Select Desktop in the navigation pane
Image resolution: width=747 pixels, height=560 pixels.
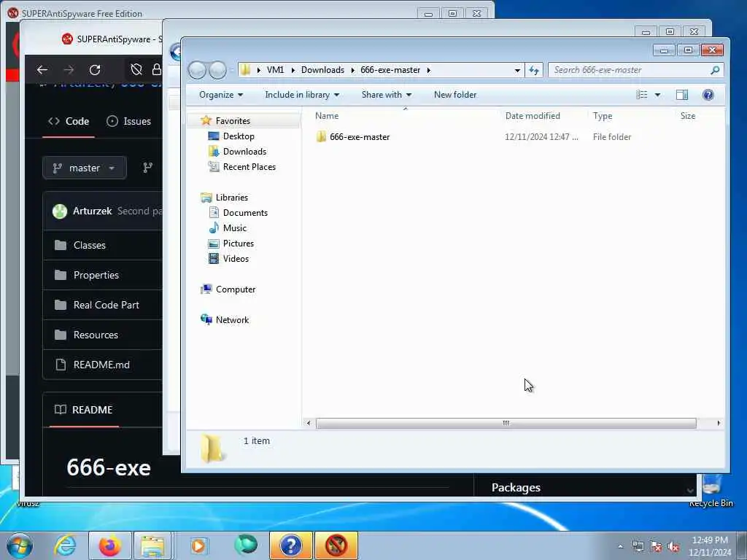pyautogui.click(x=239, y=136)
